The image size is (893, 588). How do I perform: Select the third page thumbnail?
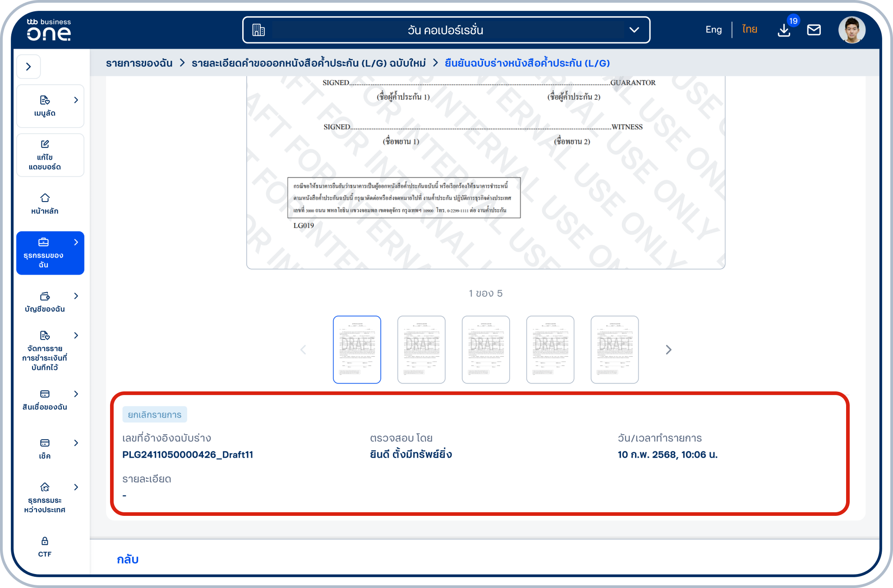click(486, 350)
